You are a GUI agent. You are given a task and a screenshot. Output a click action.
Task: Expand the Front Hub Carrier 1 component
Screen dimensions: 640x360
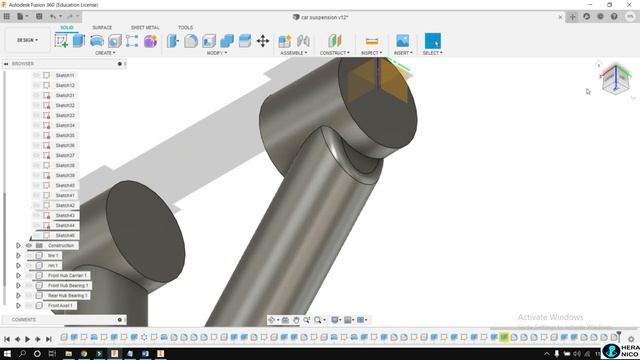(x=18, y=276)
